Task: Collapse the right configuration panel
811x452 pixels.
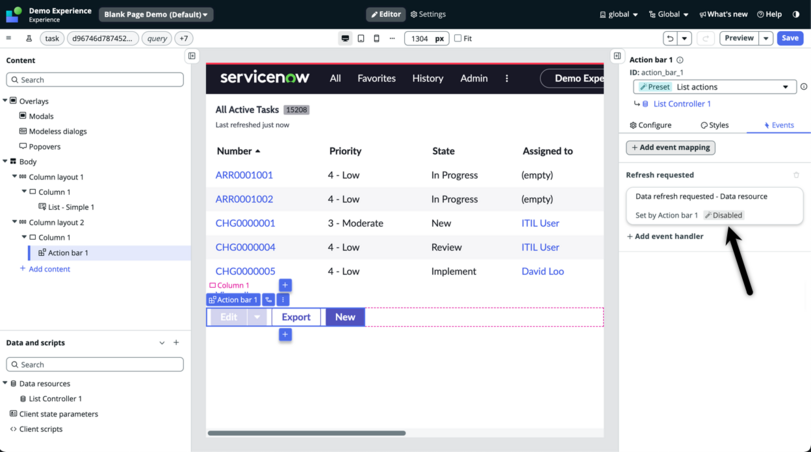Action: pos(617,56)
